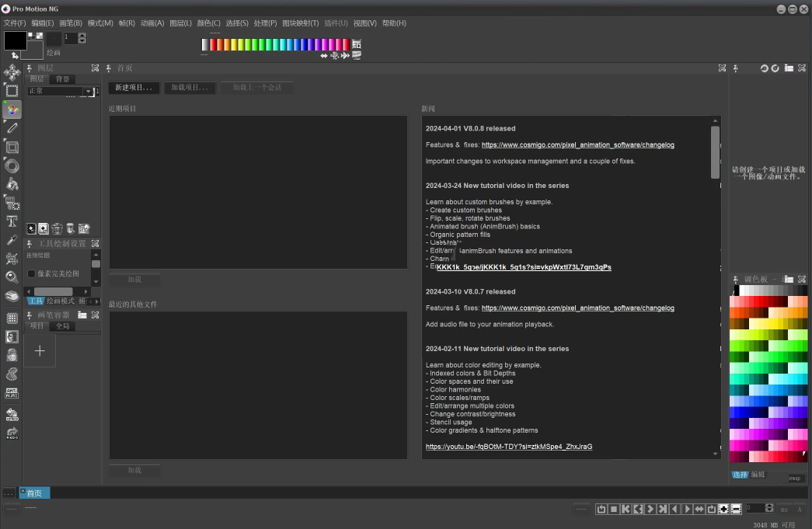Select the rainbow freehand paint tool
The height and width of the screenshot is (529, 812).
coord(12,110)
